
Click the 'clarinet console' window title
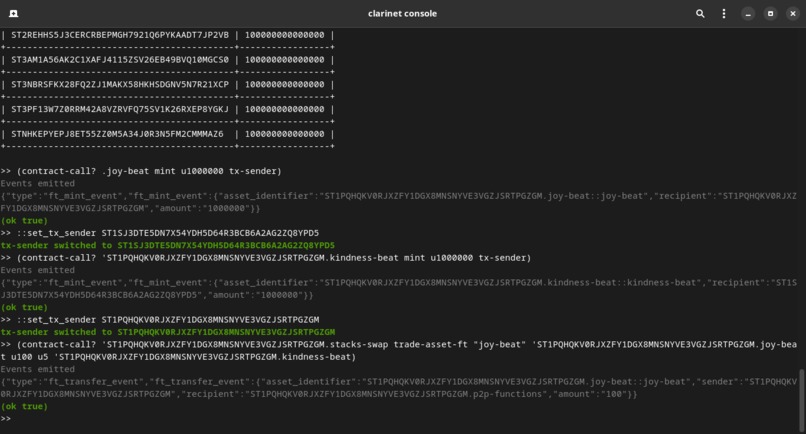402,14
